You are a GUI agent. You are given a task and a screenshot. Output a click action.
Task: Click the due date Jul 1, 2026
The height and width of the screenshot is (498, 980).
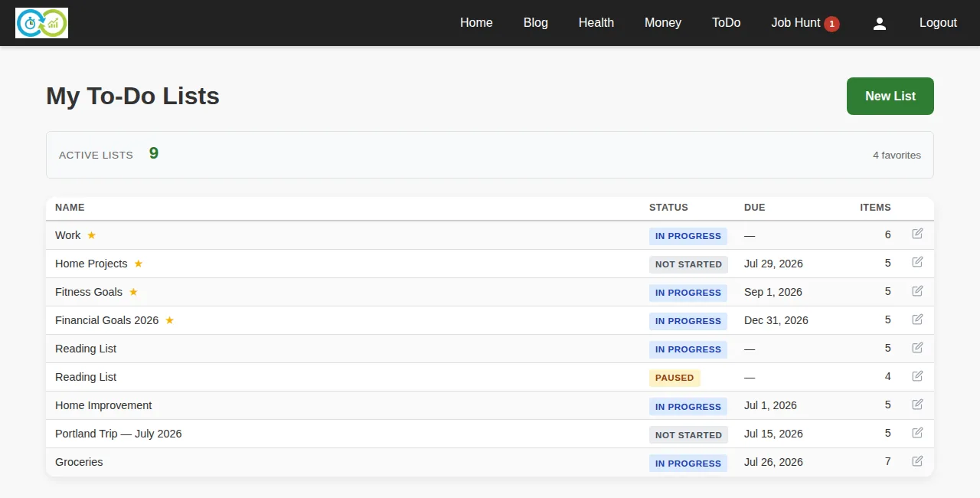[770, 405]
